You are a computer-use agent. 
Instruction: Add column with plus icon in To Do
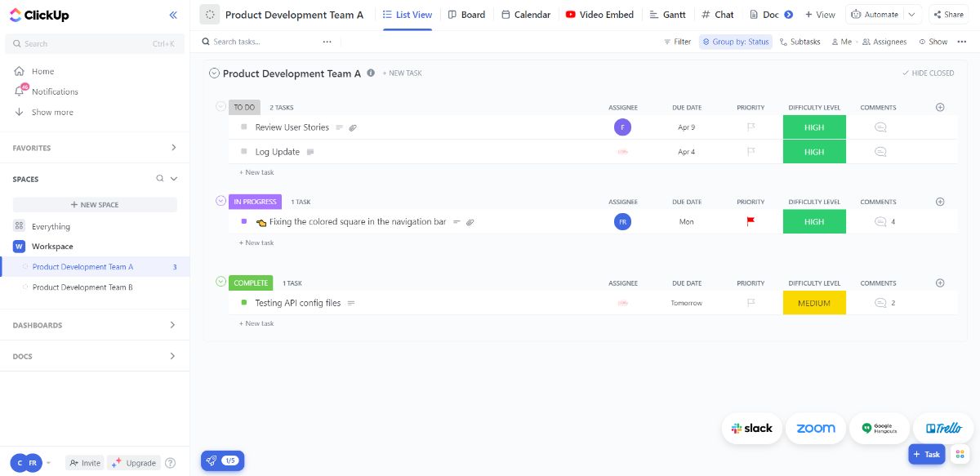940,107
